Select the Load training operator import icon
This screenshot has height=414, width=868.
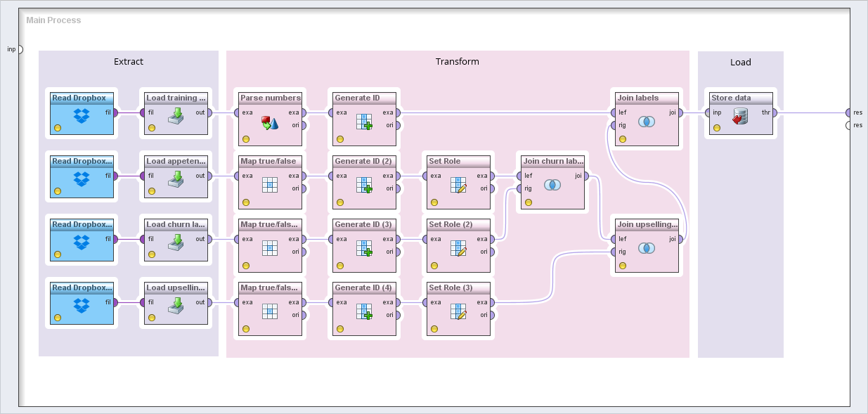coord(176,117)
